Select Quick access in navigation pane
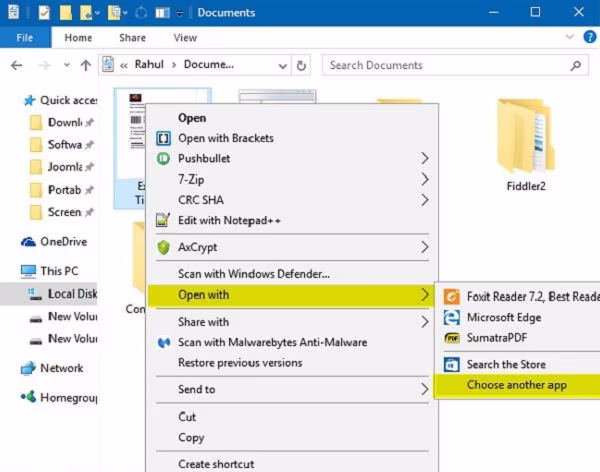Screen dimensions: 600x472 point(60,100)
